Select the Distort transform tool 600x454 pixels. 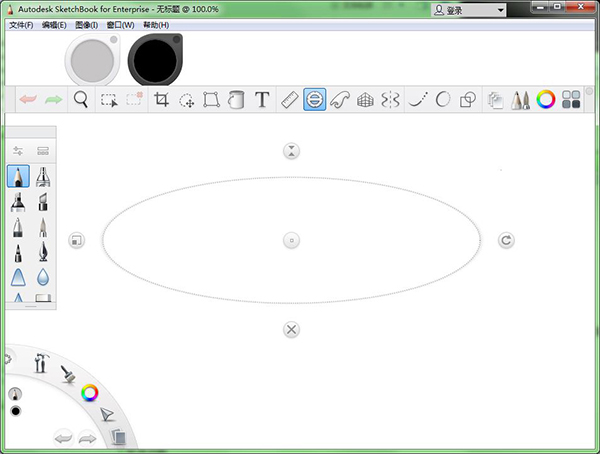[211, 100]
